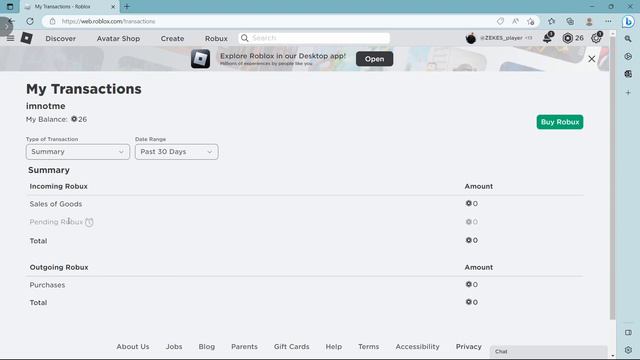This screenshot has width=640, height=360.
Task: Open the Bing chat sidebar button
Action: coord(629,22)
